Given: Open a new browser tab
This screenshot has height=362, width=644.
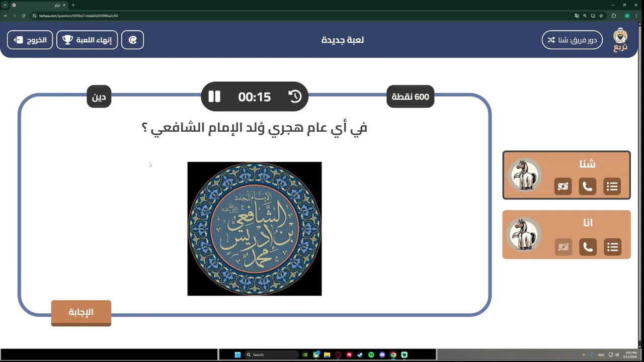Looking at the screenshot, I should (x=73, y=5).
